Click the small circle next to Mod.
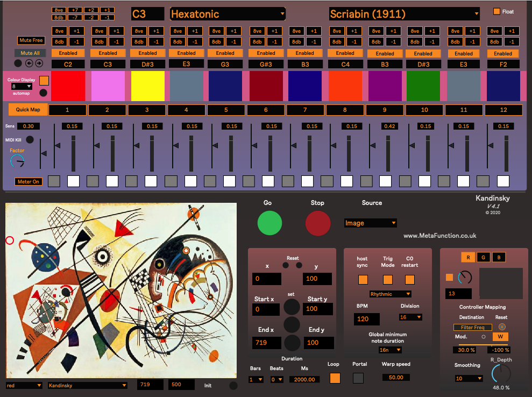The width and height of the screenshot is (532, 397). coord(484,337)
